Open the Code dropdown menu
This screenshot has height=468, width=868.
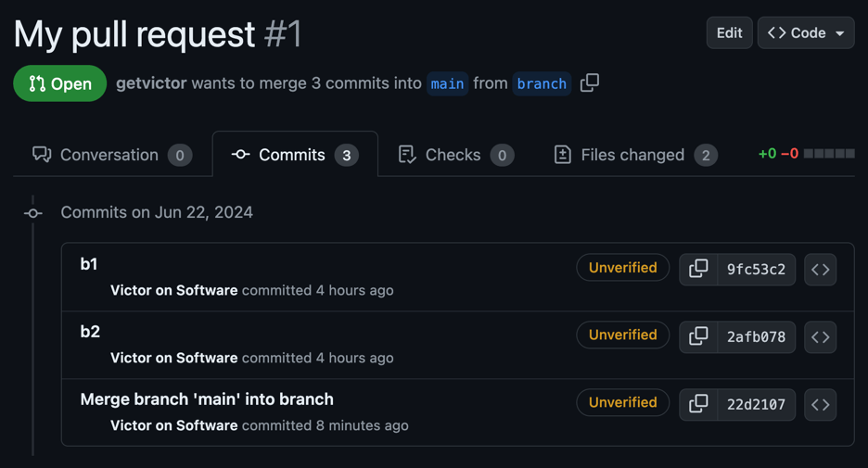(806, 33)
